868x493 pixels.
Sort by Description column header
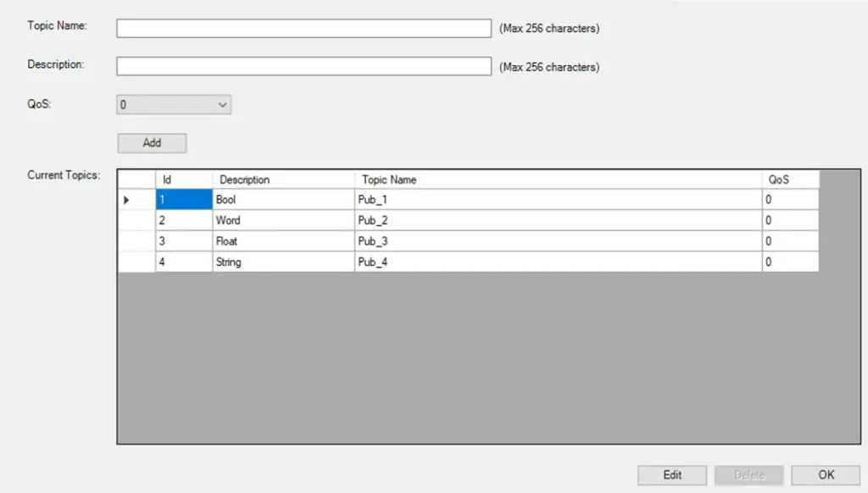coord(283,180)
